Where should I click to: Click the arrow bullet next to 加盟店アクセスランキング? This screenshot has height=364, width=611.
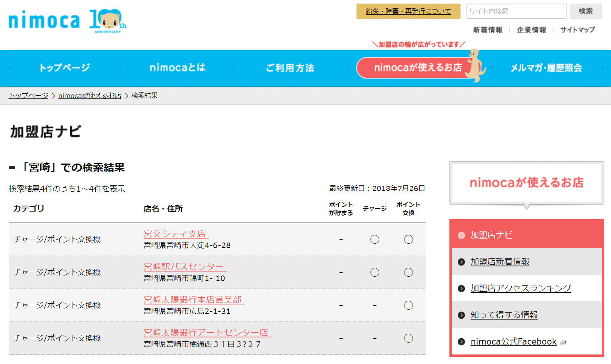461,289
